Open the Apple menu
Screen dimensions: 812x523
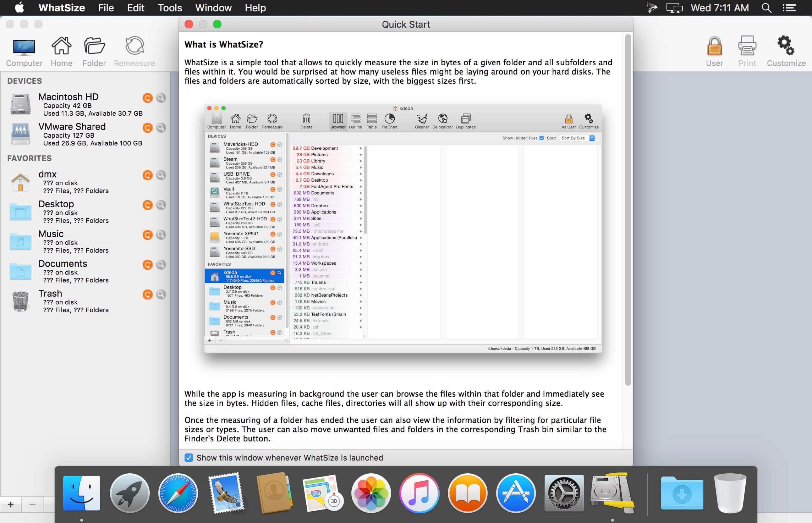[x=20, y=7]
